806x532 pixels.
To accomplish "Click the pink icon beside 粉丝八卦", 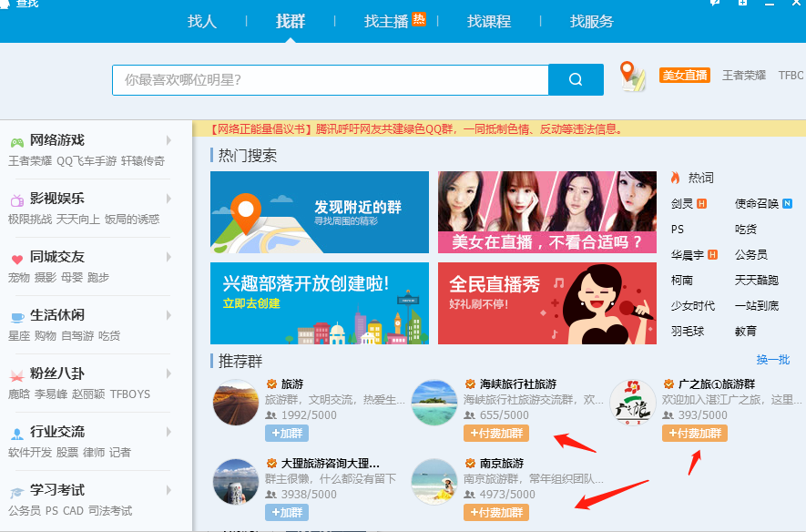I will tap(17, 375).
